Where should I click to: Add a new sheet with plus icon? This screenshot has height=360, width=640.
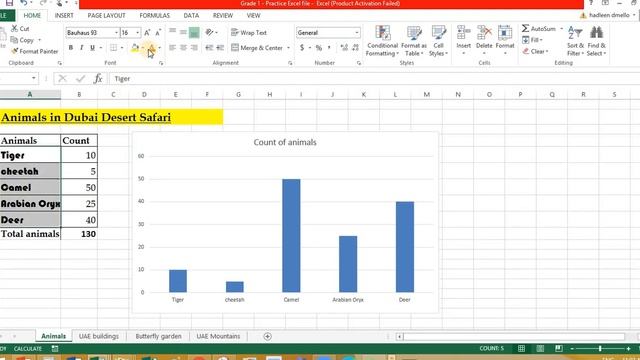pyautogui.click(x=267, y=336)
